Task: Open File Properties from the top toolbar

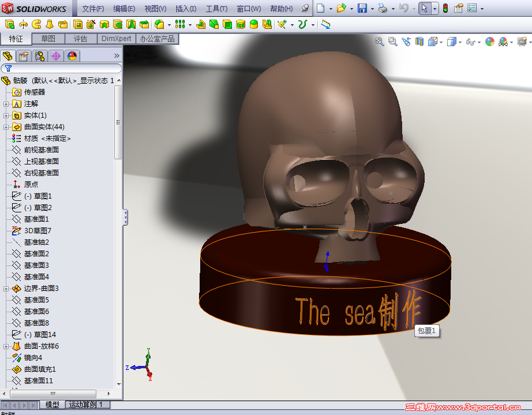Action: coord(458,8)
